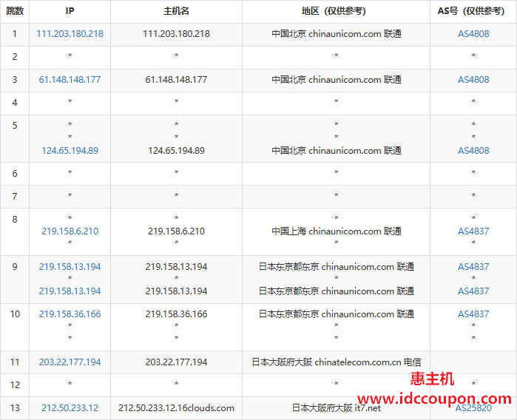The height and width of the screenshot is (420, 517).
Task: Open AS25820 link in hop 13 row
Action: (473, 408)
